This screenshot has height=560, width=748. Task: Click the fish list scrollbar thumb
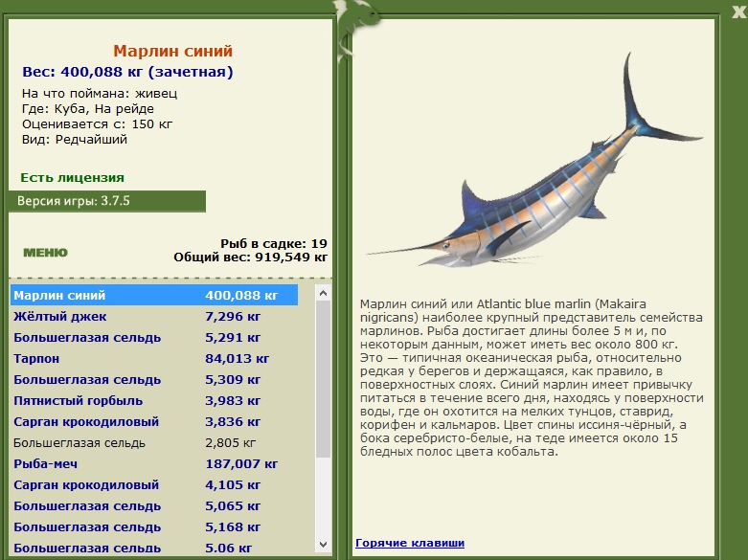(323, 379)
